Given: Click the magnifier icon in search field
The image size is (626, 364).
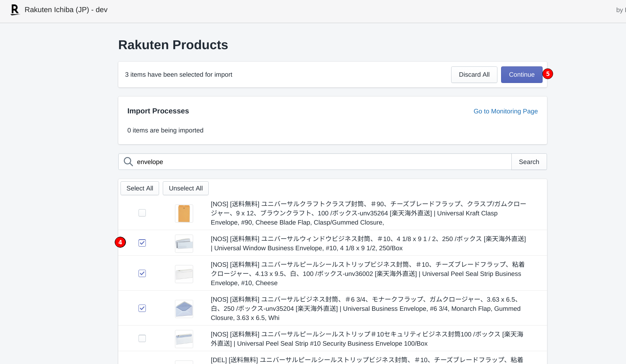Looking at the screenshot, I should (128, 162).
